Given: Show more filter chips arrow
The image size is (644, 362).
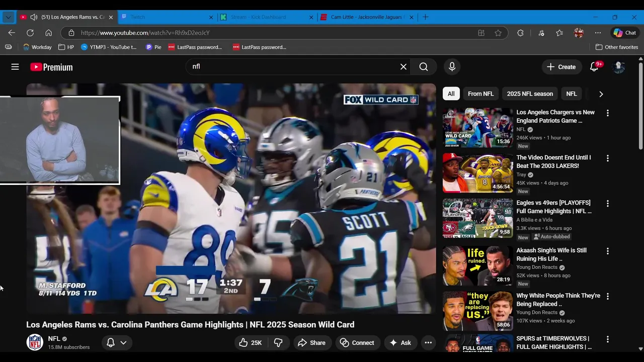Looking at the screenshot, I should (601, 94).
